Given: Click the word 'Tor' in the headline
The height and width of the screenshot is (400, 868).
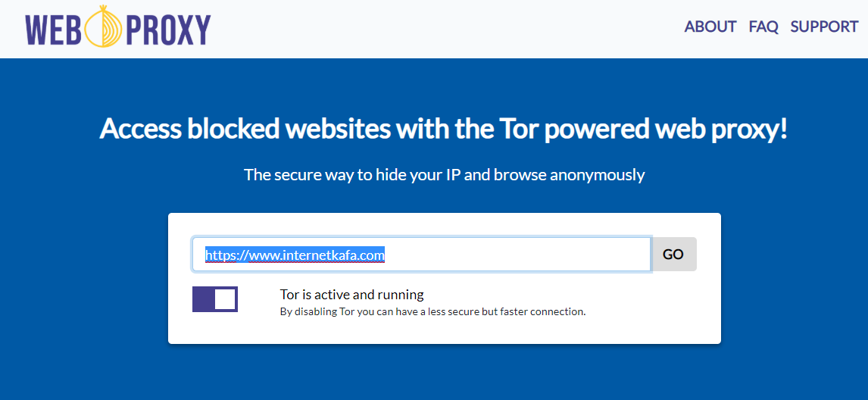Looking at the screenshot, I should pos(517,129).
